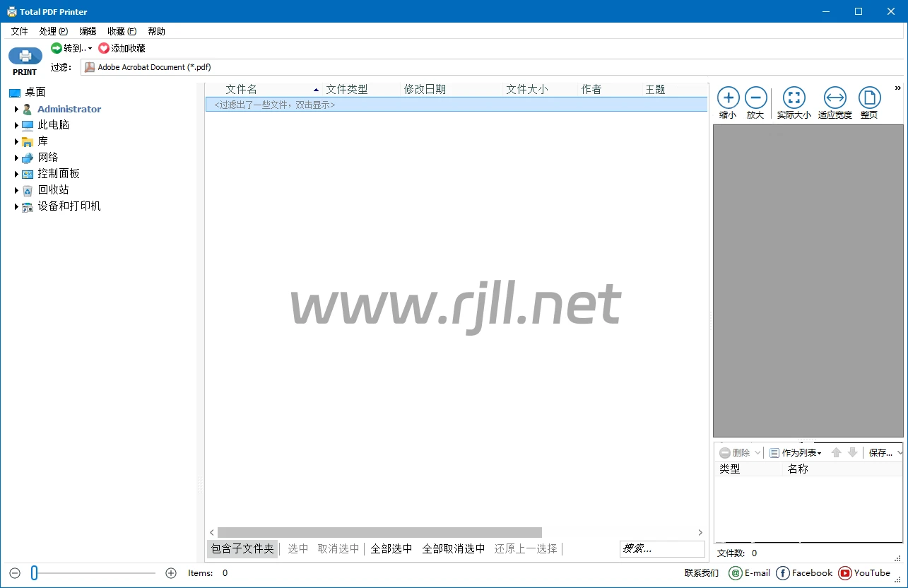This screenshot has height=588, width=908.
Task: Expand the Administrator folder node
Action: [x=16, y=109]
